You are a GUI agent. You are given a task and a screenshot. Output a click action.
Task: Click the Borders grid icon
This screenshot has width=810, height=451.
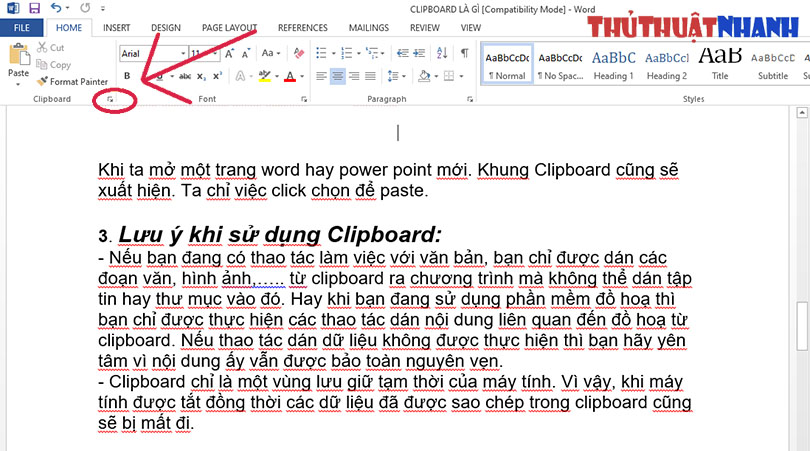coord(449,76)
